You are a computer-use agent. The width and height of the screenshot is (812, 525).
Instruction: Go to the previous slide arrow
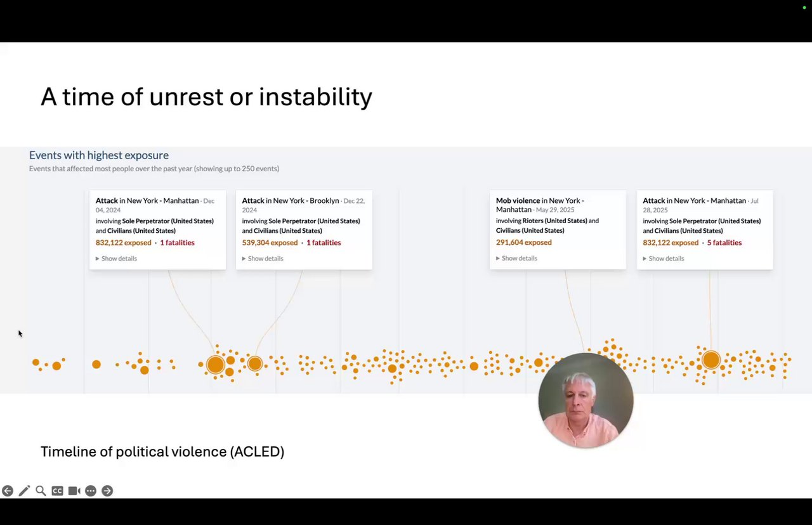coord(8,491)
